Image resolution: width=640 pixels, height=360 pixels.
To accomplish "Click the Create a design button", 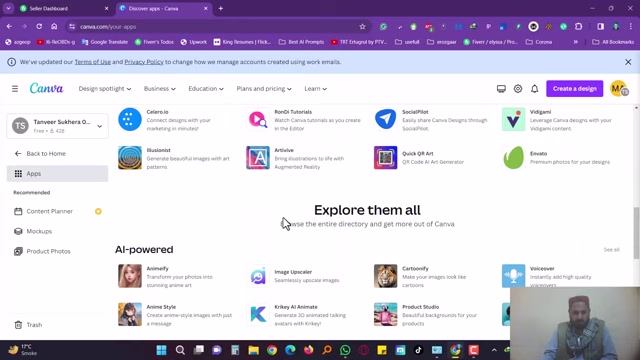I will click(x=574, y=89).
